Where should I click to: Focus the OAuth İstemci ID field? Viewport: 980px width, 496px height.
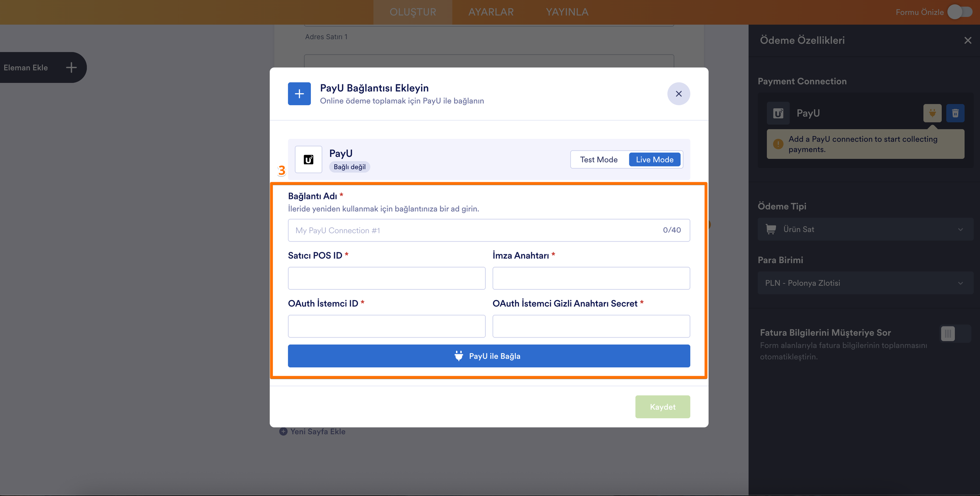coord(387,326)
